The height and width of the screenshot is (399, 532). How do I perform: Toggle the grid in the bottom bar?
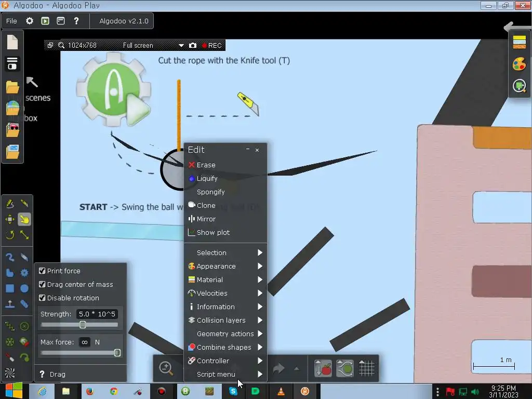366,368
